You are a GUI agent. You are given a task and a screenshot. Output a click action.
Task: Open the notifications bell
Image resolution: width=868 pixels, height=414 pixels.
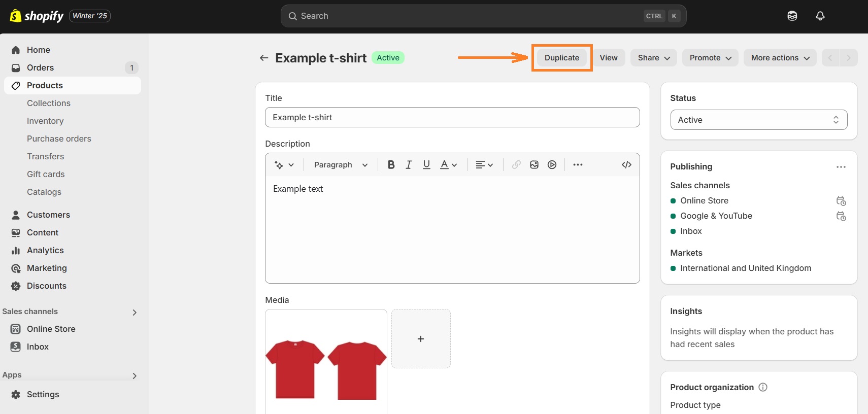tap(820, 16)
